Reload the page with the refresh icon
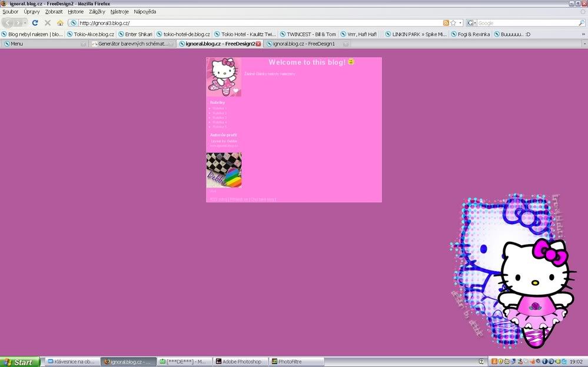The image size is (588, 367). tap(35, 23)
